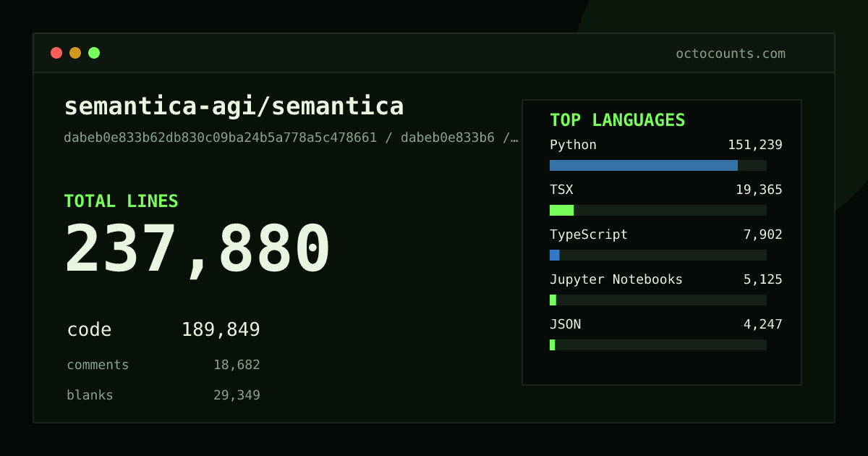Click the Jupyter Notebooks language label
The image size is (868, 456).
[x=616, y=279]
